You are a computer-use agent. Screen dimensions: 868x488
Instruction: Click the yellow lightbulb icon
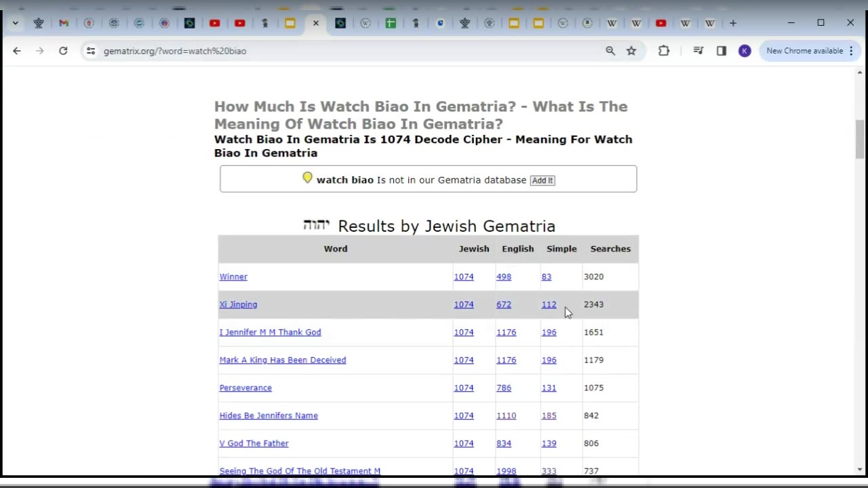pos(307,178)
